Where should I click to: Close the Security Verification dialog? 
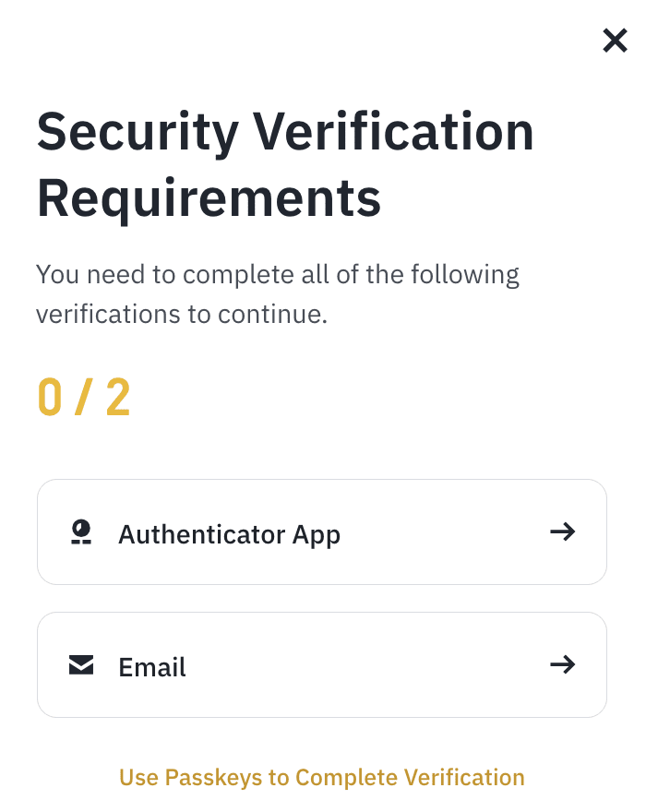point(615,41)
